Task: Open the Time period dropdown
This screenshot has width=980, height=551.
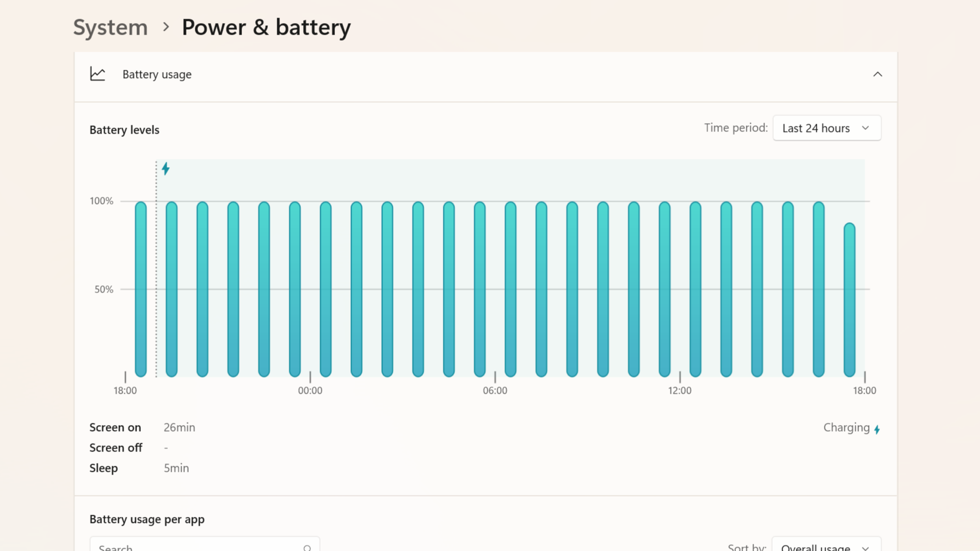Action: click(x=827, y=128)
